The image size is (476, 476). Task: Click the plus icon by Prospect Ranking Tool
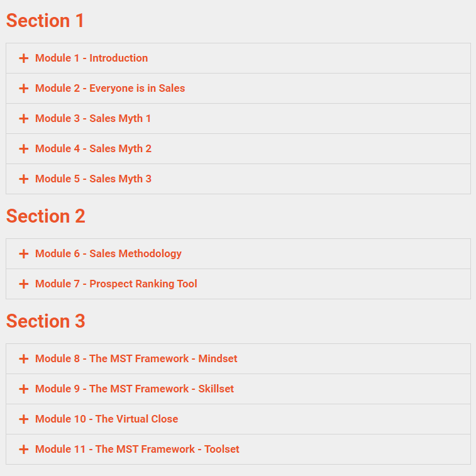coord(24,284)
